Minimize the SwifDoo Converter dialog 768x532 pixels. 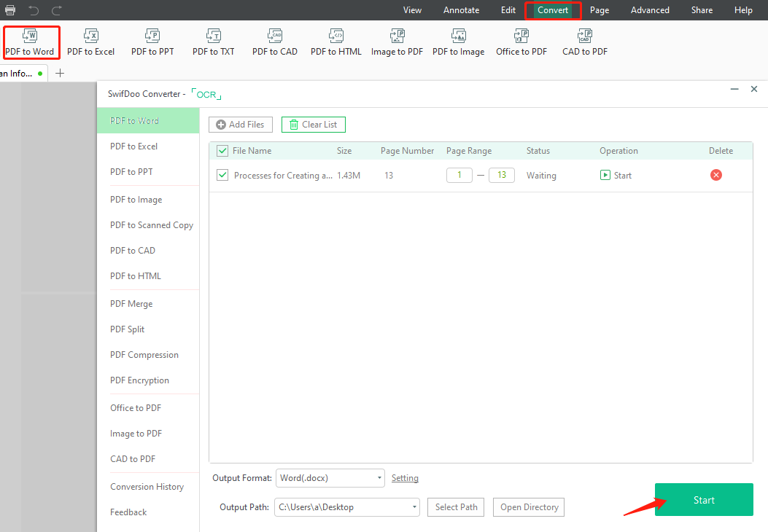[734, 89]
